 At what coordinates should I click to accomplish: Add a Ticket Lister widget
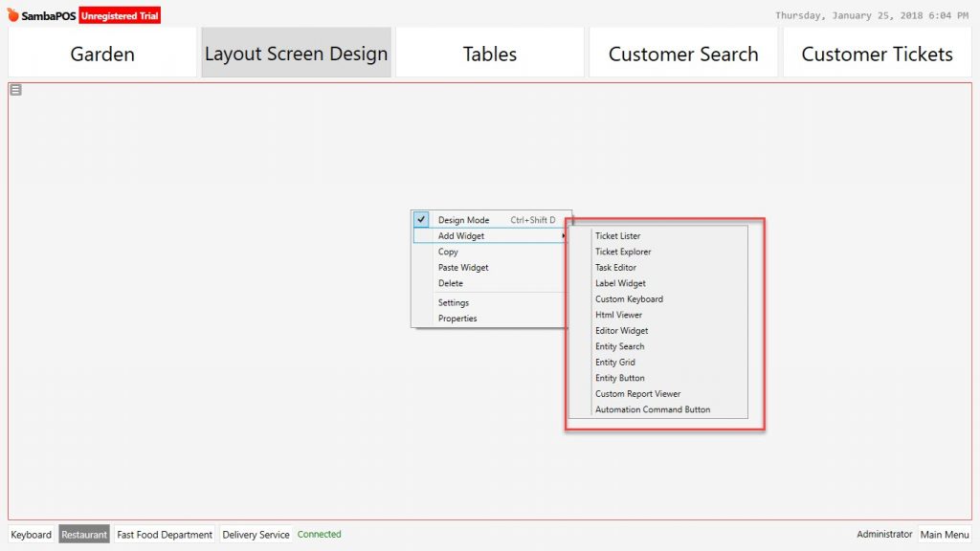617,235
